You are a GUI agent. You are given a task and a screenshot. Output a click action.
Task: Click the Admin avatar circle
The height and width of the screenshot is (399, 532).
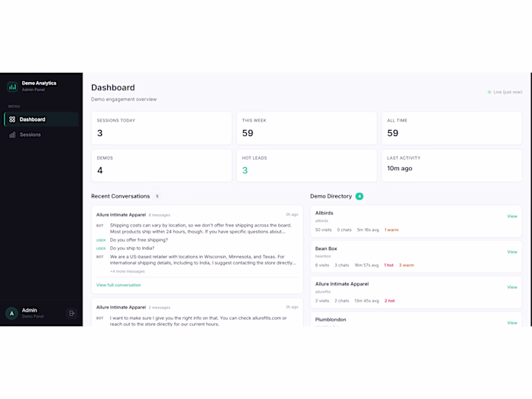coord(11,313)
